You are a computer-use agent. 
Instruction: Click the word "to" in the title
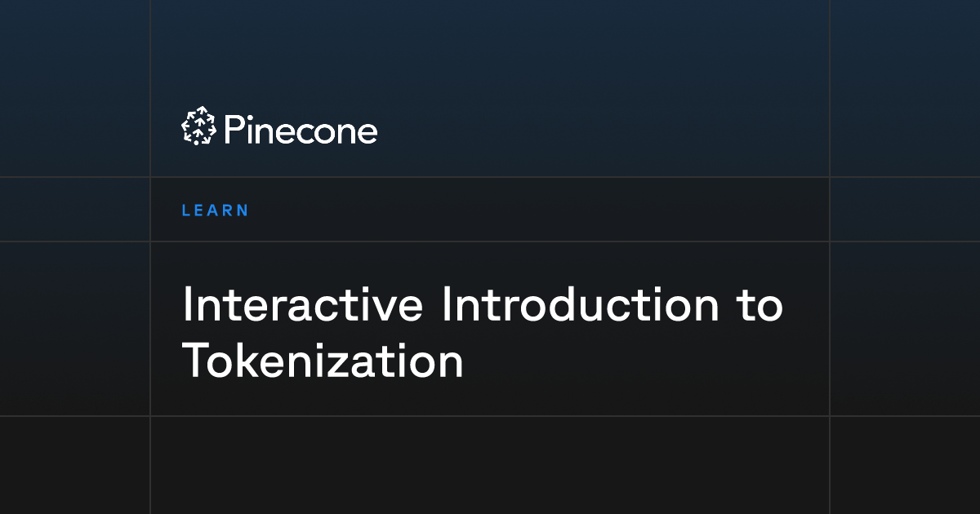[x=753, y=307]
